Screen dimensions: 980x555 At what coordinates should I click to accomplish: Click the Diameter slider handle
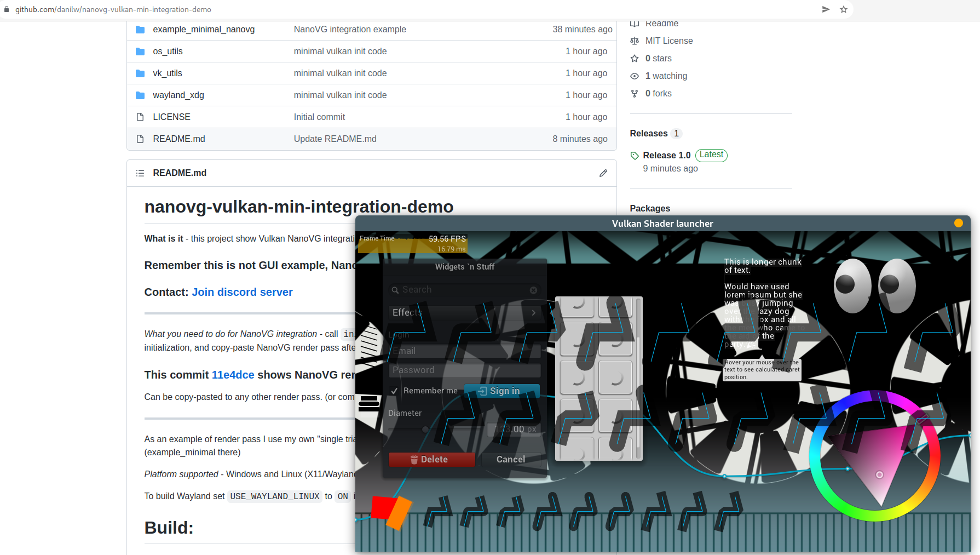pyautogui.click(x=425, y=430)
